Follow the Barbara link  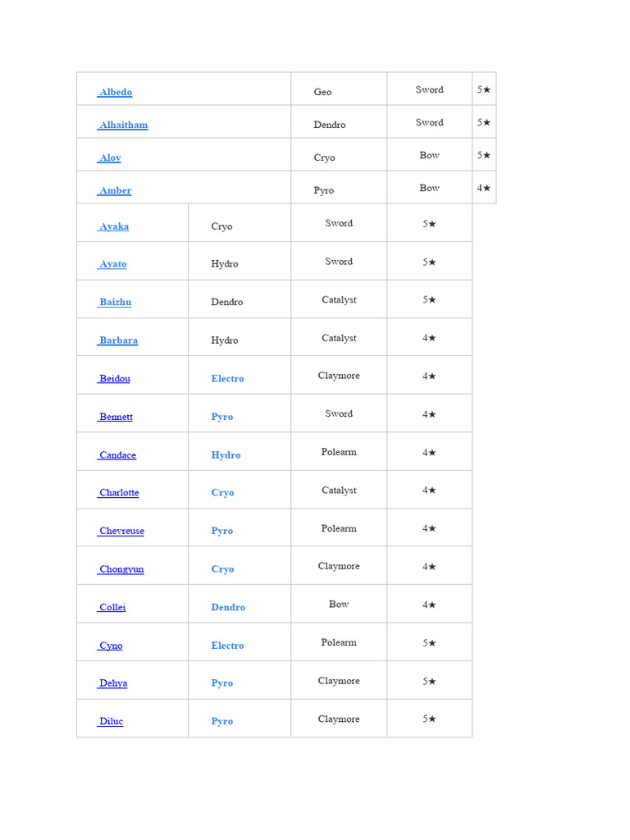tap(118, 340)
